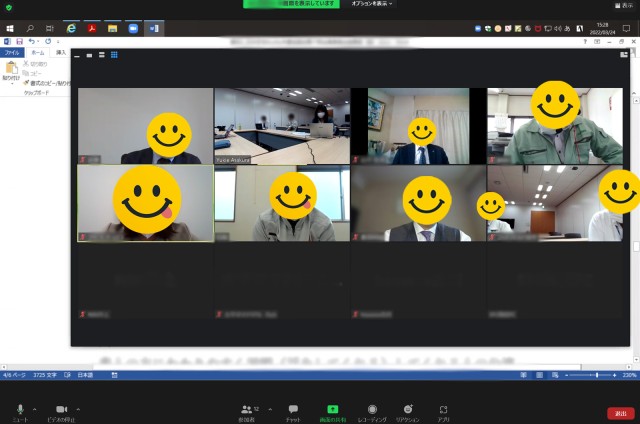Screen dimensions: 640x424
Task: Open Word's ファイル tab
Action: tap(12, 53)
